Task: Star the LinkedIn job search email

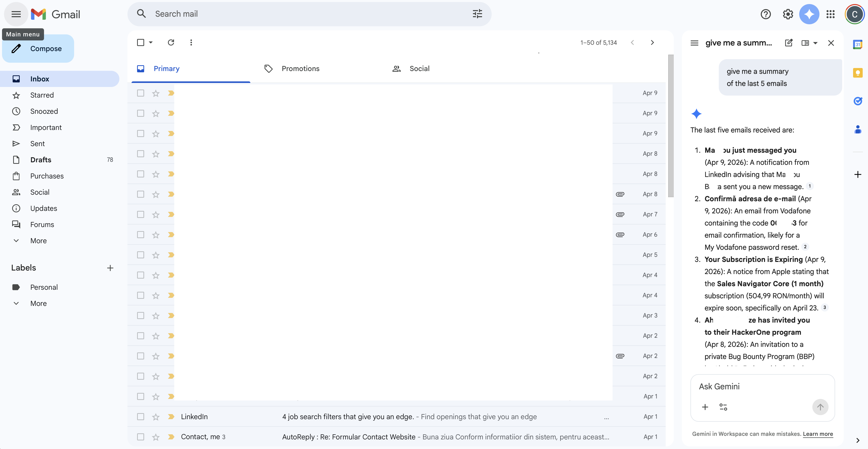Action: pos(155,417)
